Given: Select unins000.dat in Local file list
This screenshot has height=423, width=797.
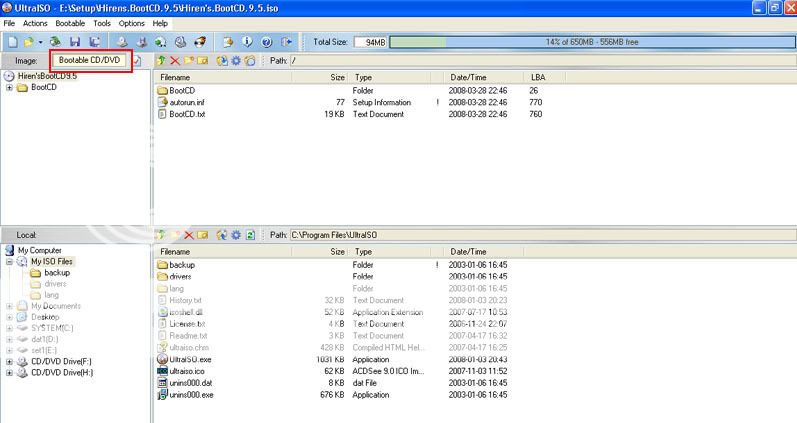Looking at the screenshot, I should coord(191,383).
